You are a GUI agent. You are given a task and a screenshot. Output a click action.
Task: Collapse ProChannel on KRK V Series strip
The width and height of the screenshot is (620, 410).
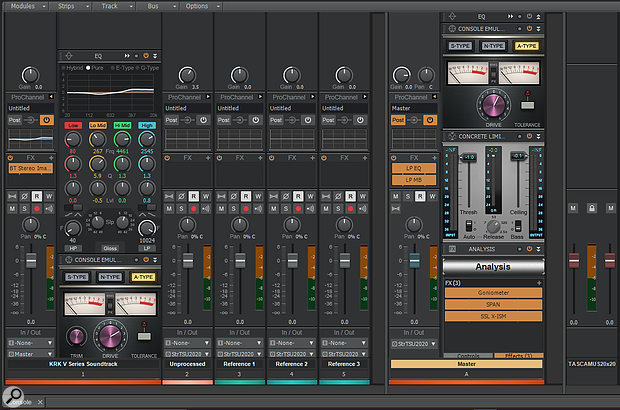click(51, 96)
